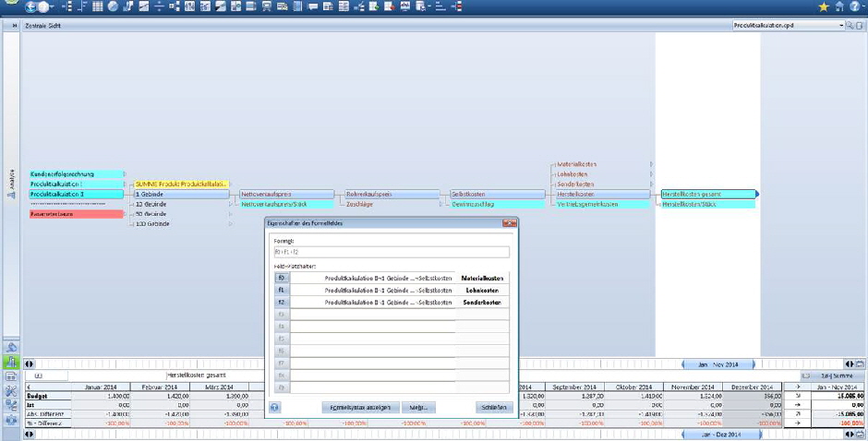Click the Schließen button
The width and height of the screenshot is (868, 441).
[494, 407]
